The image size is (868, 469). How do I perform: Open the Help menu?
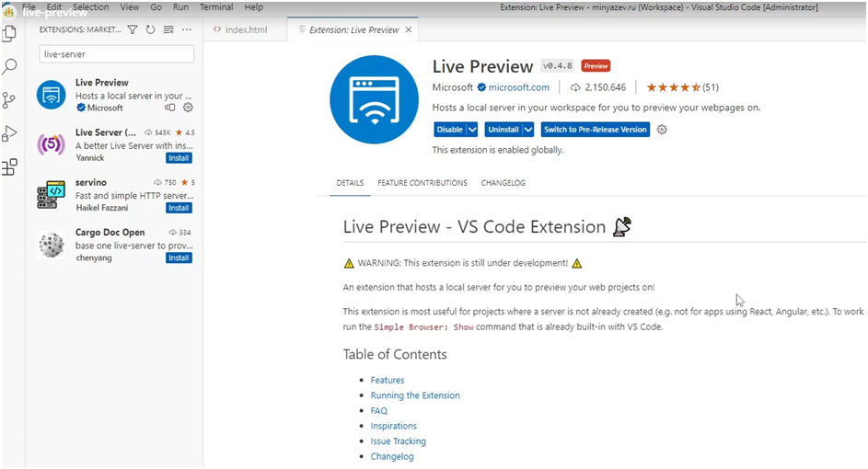tap(253, 7)
